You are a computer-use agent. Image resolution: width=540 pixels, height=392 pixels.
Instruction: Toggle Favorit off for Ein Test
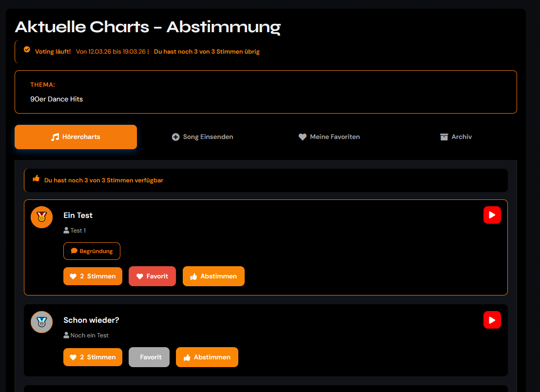pyautogui.click(x=152, y=276)
